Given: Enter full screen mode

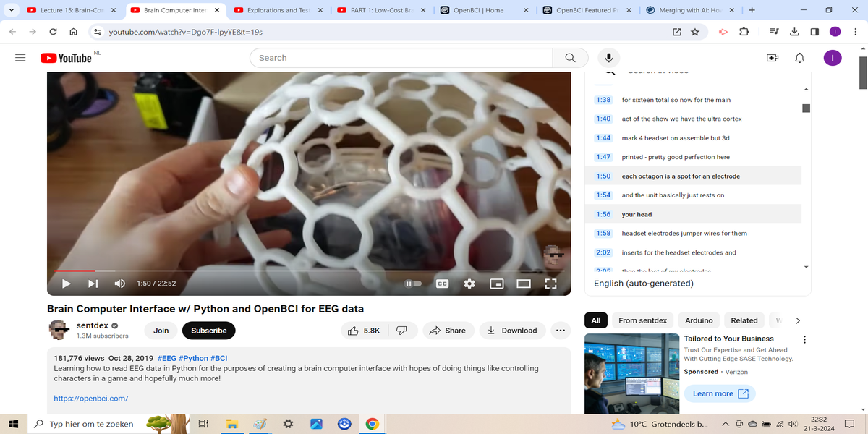Looking at the screenshot, I should [550, 284].
